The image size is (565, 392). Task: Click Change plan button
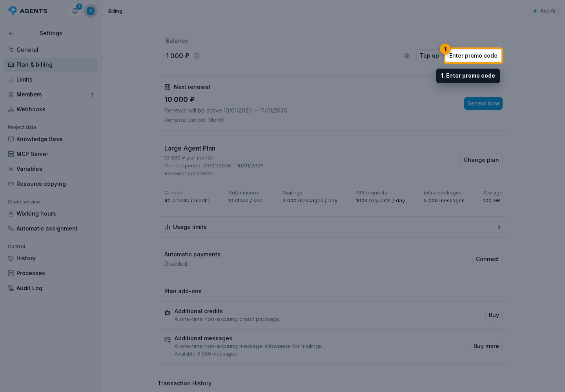(481, 160)
